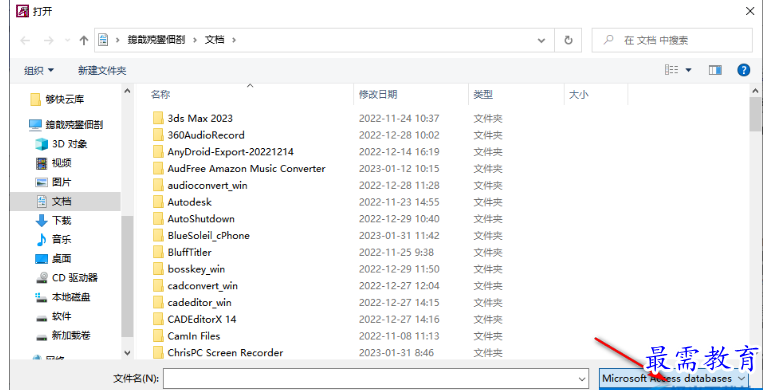Open view options dropdown arrow
767x390 pixels.
pyautogui.click(x=688, y=70)
